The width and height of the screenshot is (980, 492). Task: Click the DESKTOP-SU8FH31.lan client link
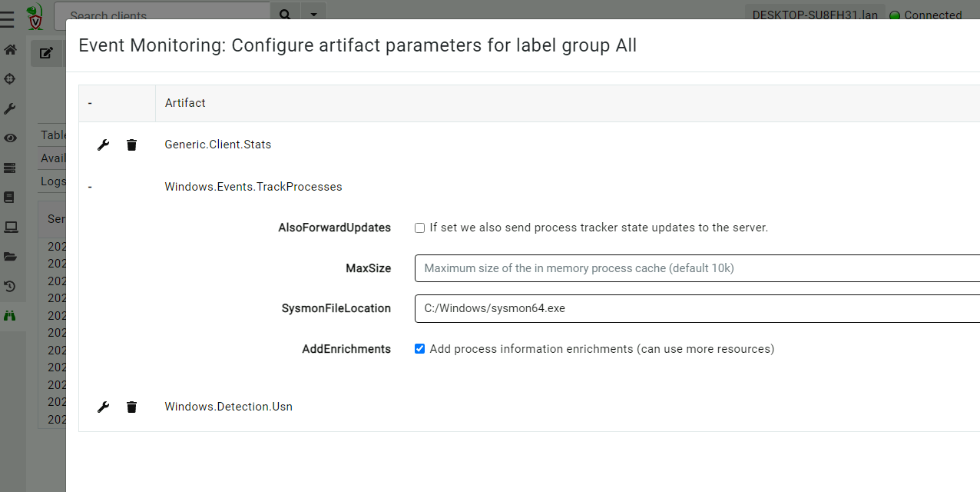814,15
